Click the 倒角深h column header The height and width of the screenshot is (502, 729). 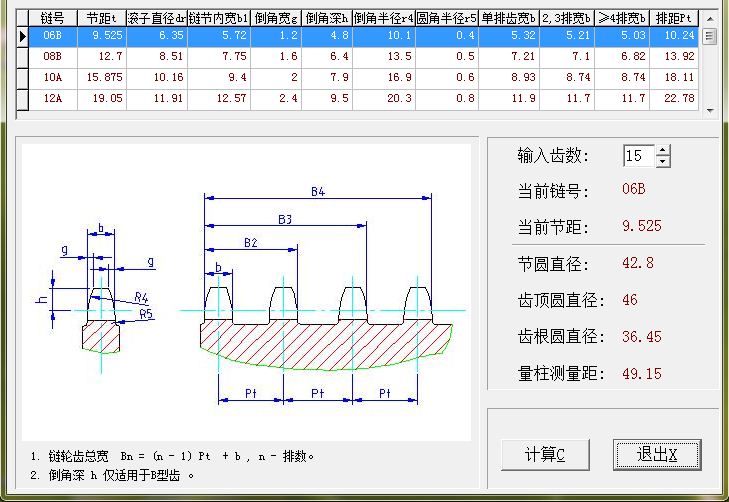tap(327, 19)
